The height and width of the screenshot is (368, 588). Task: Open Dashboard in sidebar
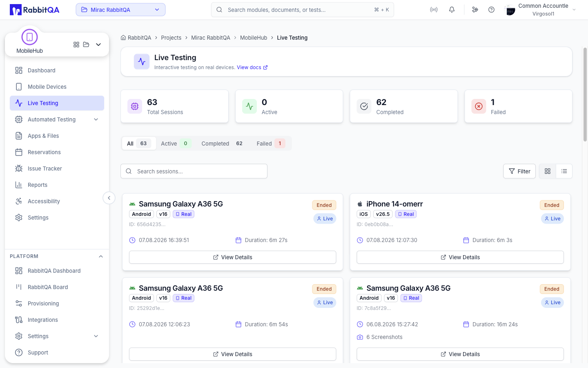pyautogui.click(x=57, y=70)
